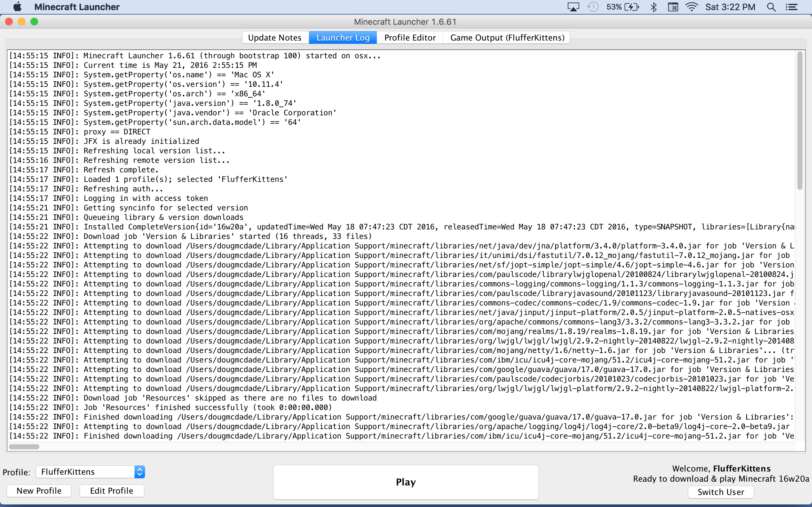Click the Switch User button
This screenshot has height=507, width=812.
click(x=721, y=492)
